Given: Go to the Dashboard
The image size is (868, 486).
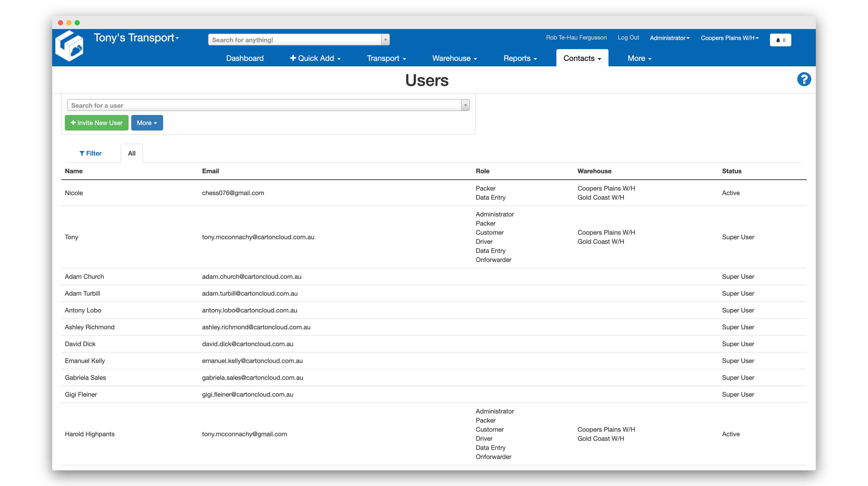Looking at the screenshot, I should [x=245, y=58].
